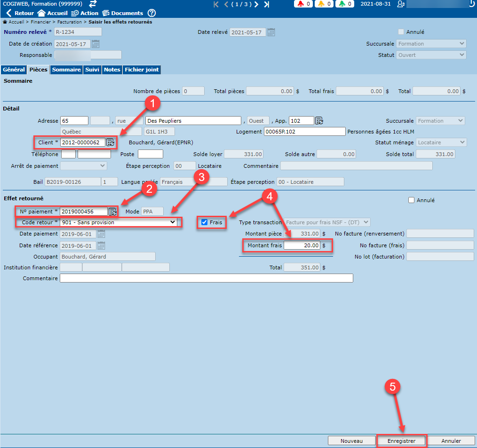The width and height of the screenshot is (477, 448).
Task: Click the help question mark icon
Action: [151, 13]
